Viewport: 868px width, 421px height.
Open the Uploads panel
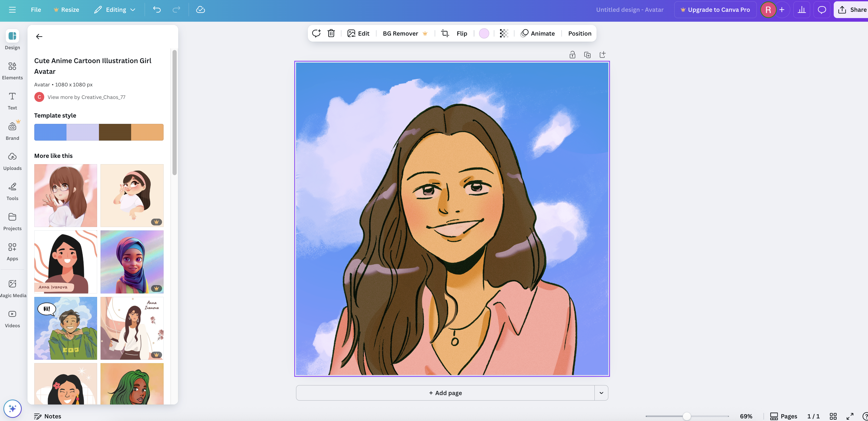click(x=12, y=161)
